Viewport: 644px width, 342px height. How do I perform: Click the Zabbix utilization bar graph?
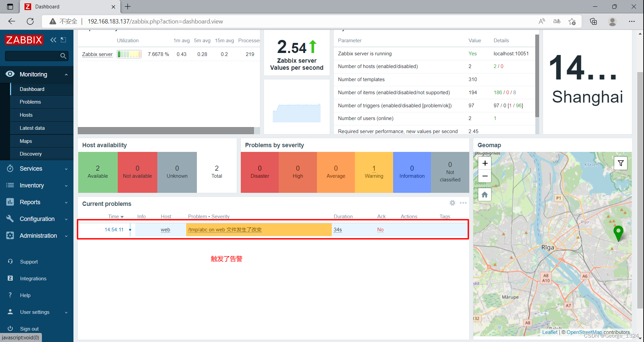tap(129, 54)
